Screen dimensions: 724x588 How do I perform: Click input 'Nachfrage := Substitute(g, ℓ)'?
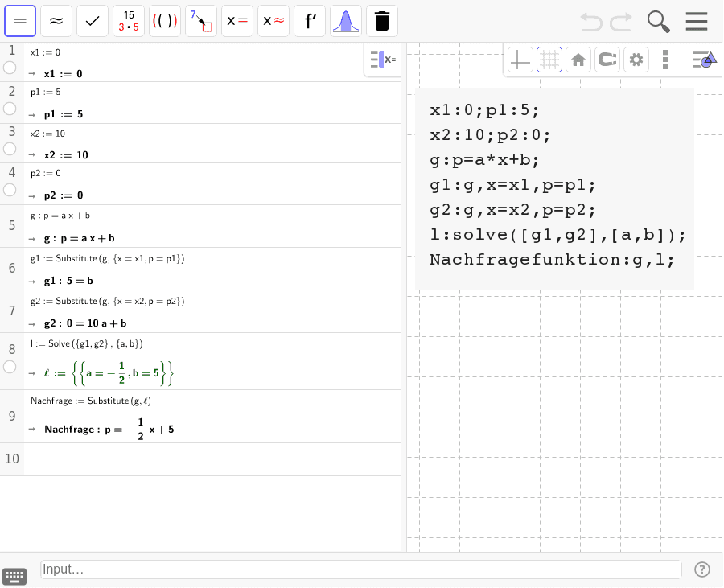91,401
